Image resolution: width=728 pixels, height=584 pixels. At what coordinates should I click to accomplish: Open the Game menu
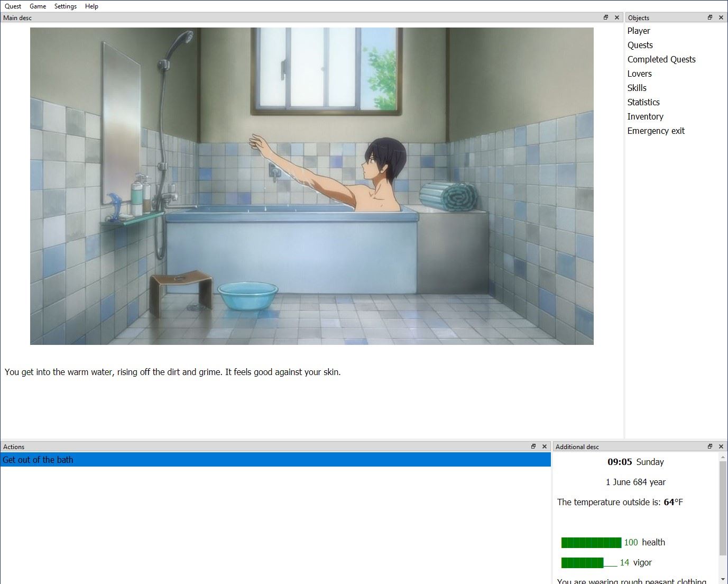(38, 6)
